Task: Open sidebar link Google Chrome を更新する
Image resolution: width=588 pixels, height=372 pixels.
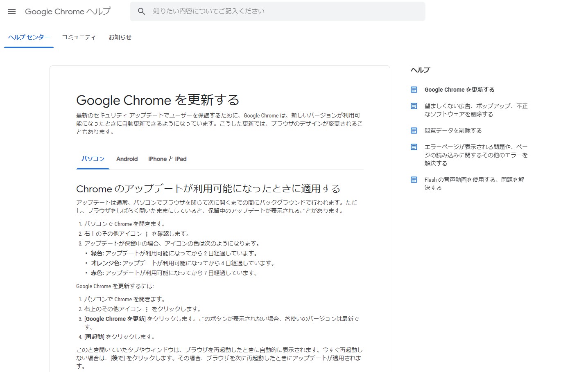Action: click(x=459, y=90)
